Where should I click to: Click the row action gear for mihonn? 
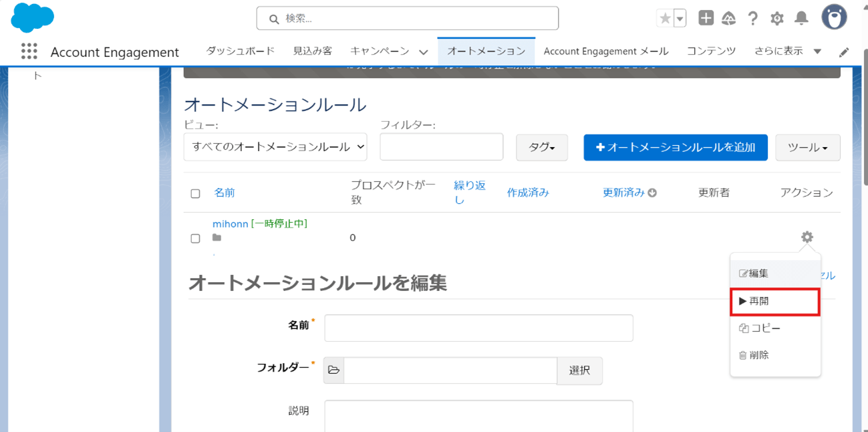pyautogui.click(x=807, y=237)
